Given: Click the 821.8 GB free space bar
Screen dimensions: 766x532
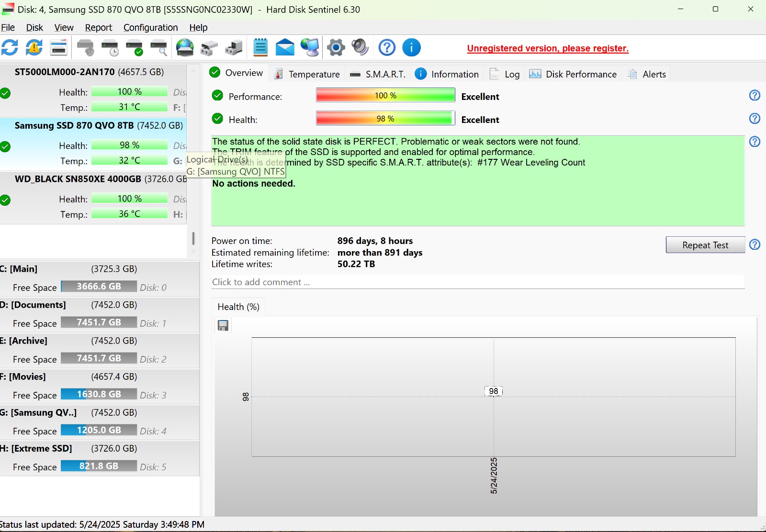Looking at the screenshot, I should 99,465.
